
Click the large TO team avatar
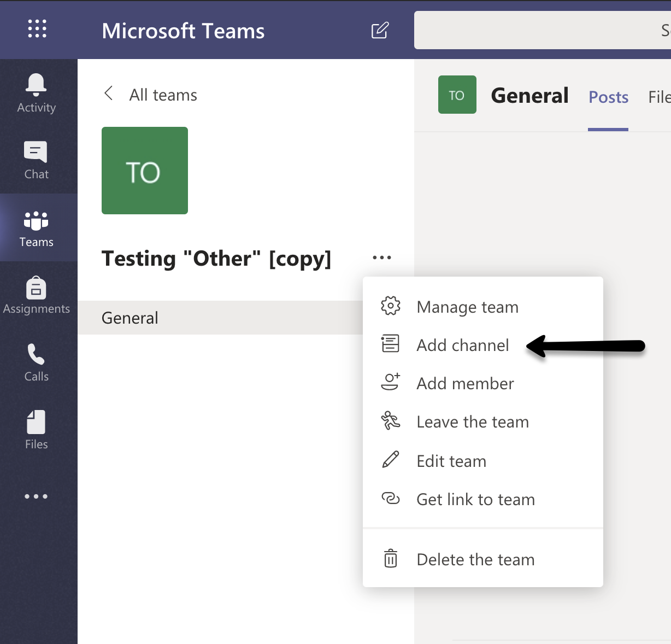click(145, 171)
